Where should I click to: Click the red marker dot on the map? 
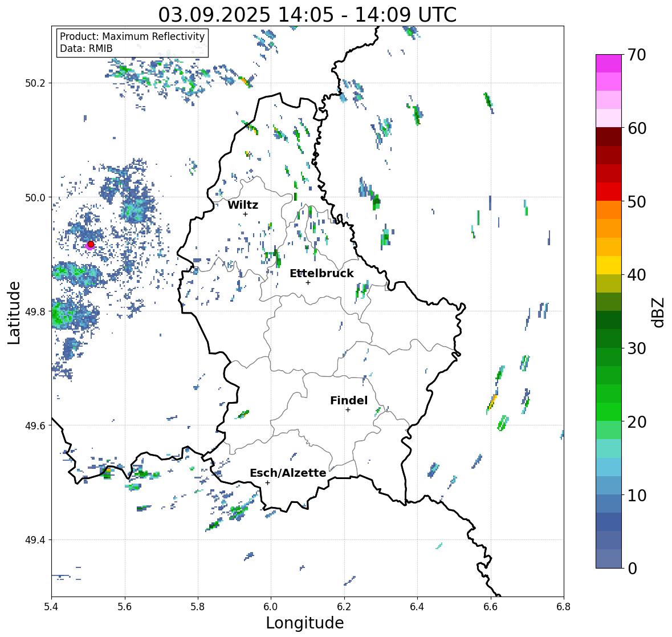[x=91, y=244]
